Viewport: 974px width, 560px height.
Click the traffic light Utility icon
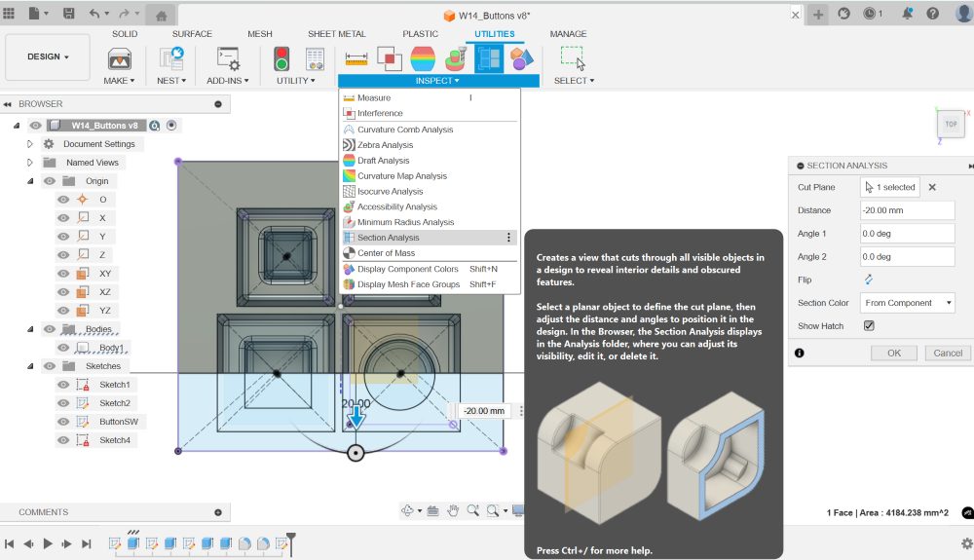[x=282, y=59]
